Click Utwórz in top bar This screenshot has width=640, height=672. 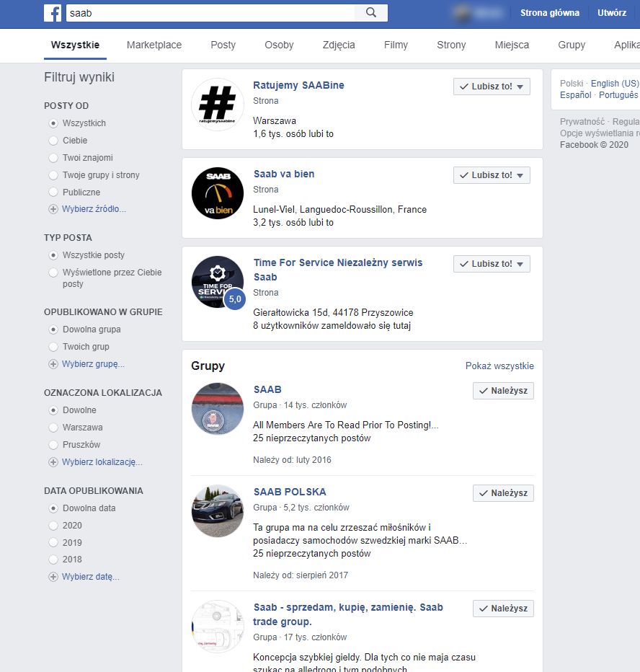[612, 13]
